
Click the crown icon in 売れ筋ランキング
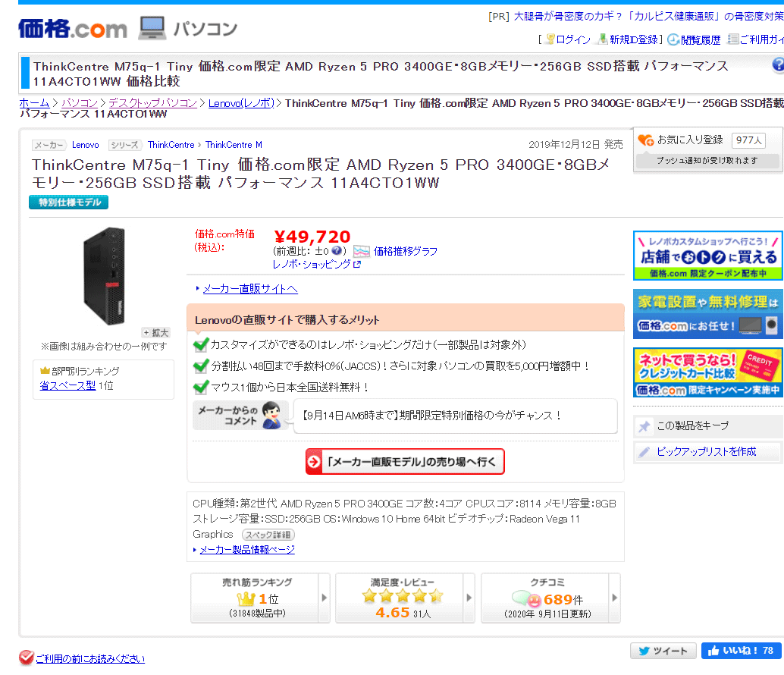point(246,598)
